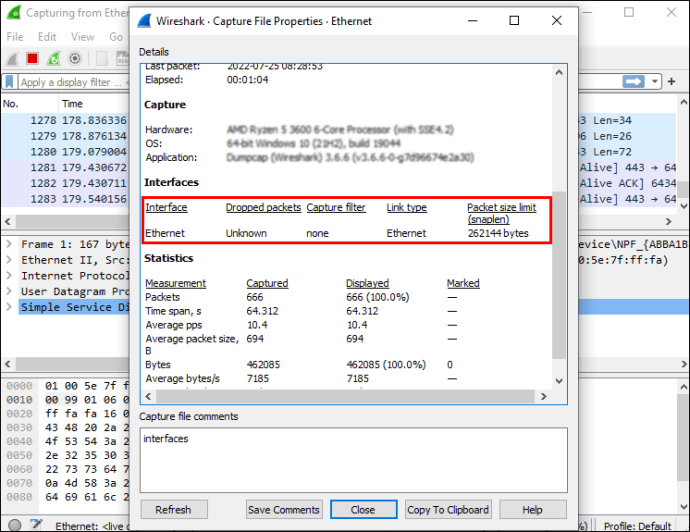Screen dimensions: 690x532
Task: Select packet row 1279
Action: tap(66, 136)
